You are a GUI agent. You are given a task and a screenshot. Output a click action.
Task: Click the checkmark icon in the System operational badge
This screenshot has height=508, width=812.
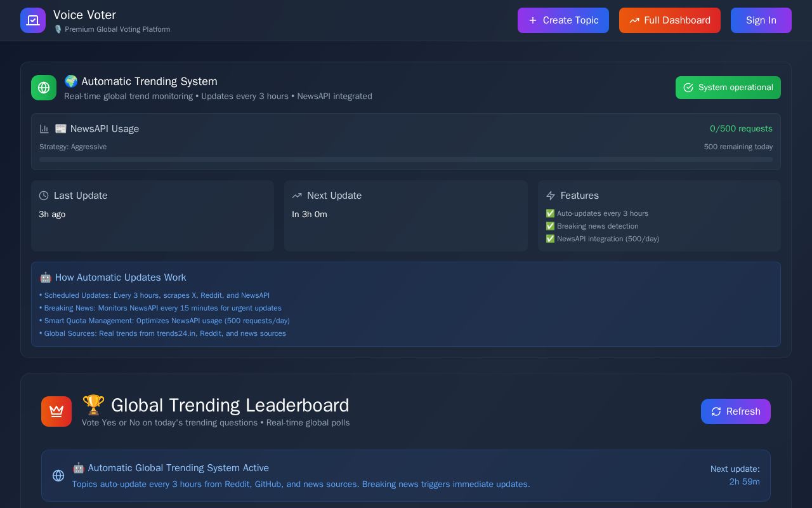click(x=688, y=88)
